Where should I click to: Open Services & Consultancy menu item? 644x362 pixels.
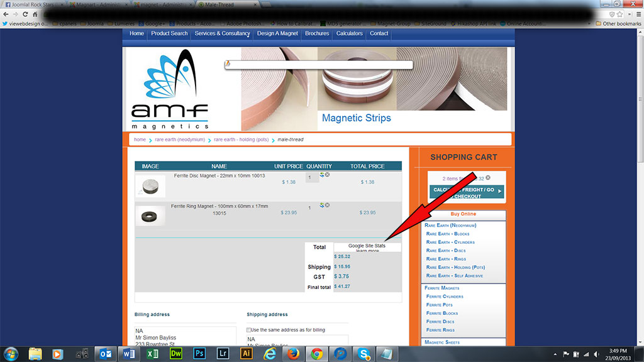(x=222, y=34)
